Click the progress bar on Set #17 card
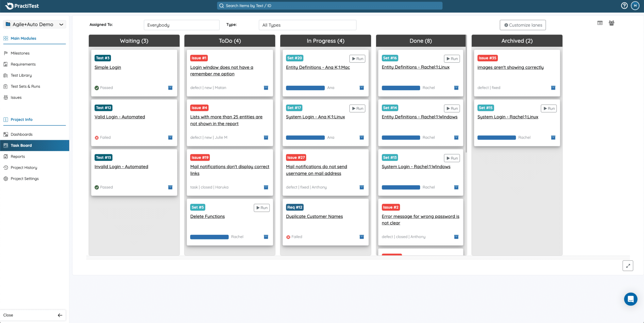 click(x=305, y=137)
